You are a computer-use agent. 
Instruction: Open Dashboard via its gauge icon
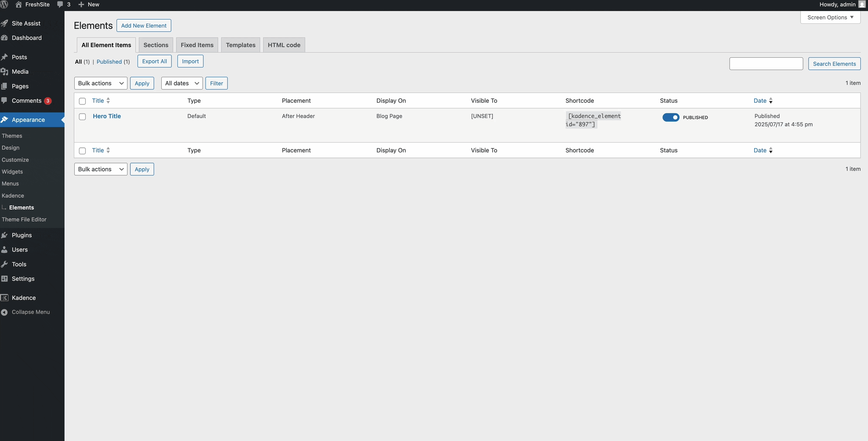[5, 38]
